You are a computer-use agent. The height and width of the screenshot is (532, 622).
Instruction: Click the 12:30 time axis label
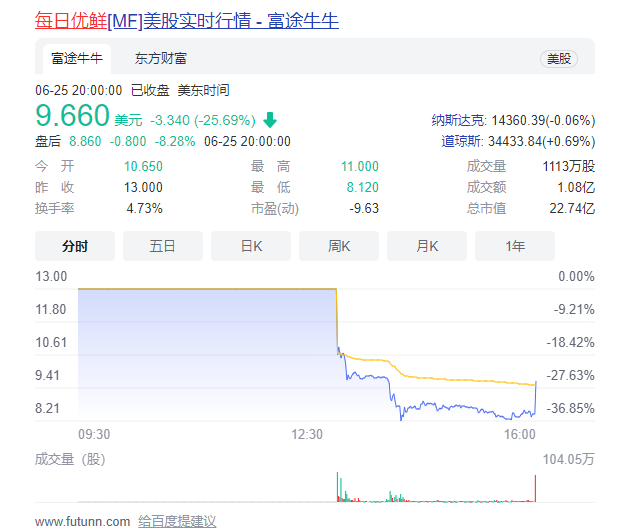tap(307, 434)
